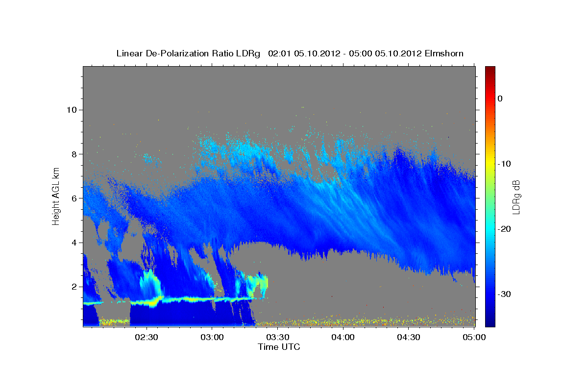The height and width of the screenshot is (392, 588).
Task: Click the 03:00 time tick label
Action: tap(212, 337)
